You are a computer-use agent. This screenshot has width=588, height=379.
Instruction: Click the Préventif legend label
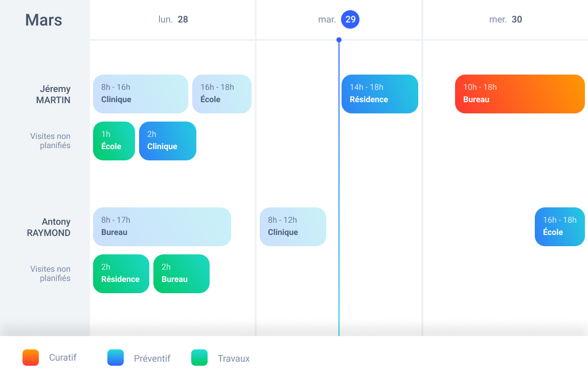[152, 359]
